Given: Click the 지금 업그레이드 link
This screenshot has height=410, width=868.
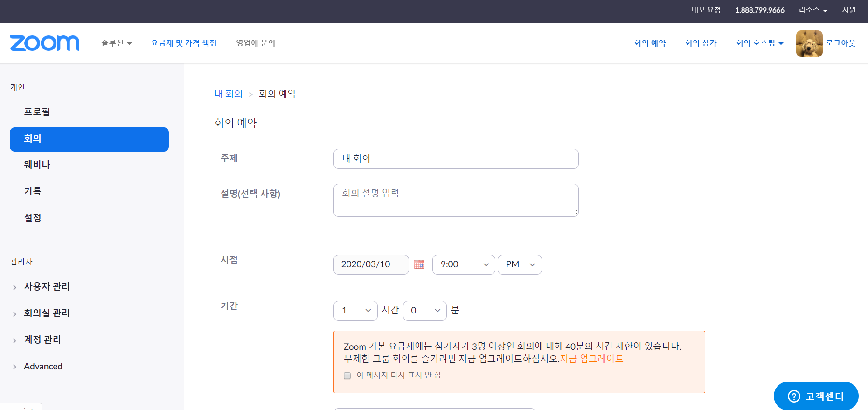Looking at the screenshot, I should coord(591,359).
